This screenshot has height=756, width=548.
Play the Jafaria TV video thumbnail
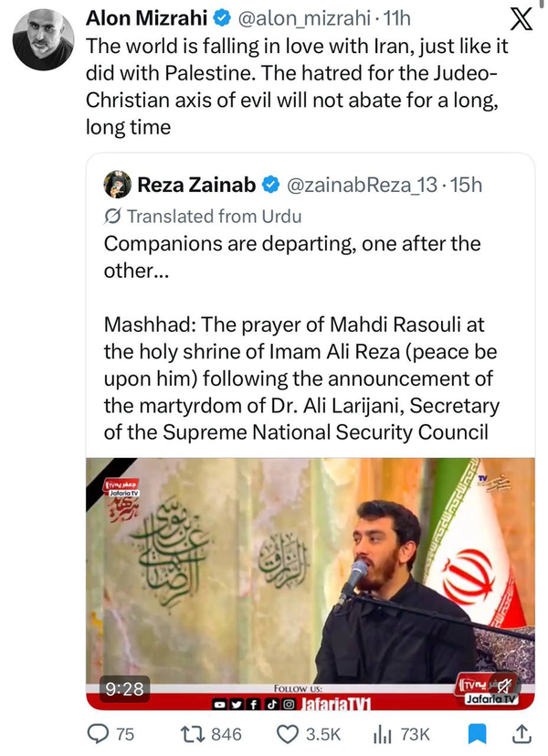[x=311, y=576]
